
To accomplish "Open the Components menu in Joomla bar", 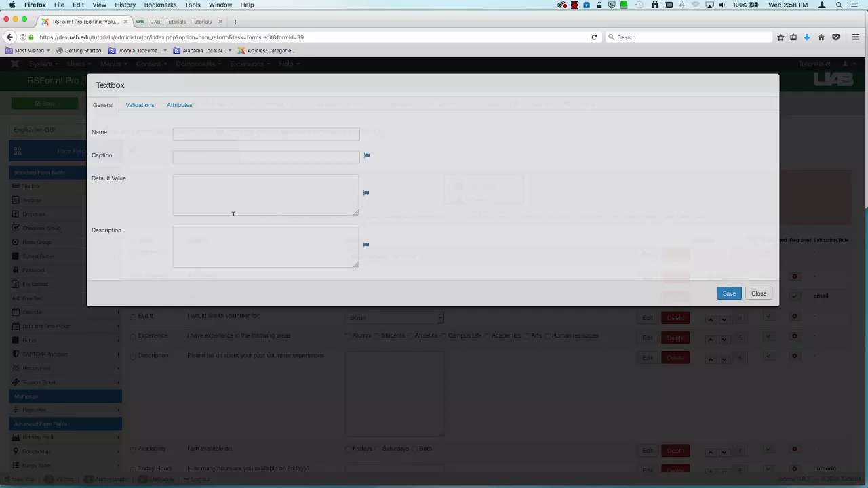I will click(197, 64).
